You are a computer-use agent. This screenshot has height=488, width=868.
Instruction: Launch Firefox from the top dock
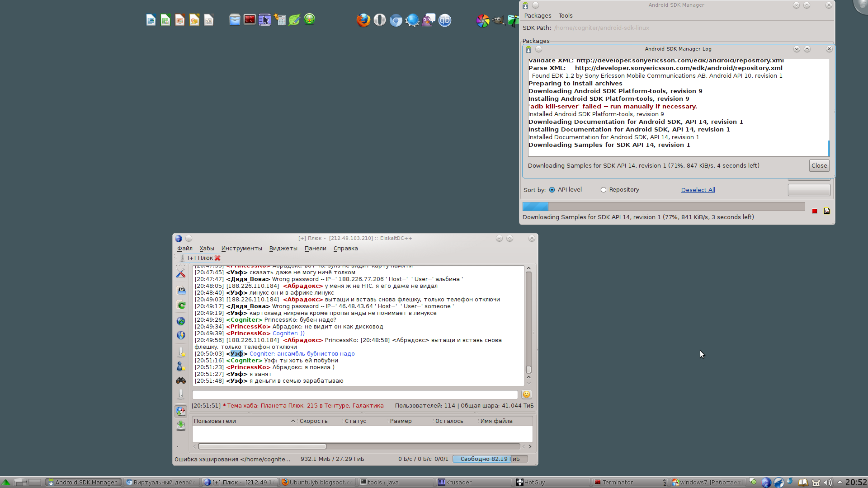(x=363, y=20)
